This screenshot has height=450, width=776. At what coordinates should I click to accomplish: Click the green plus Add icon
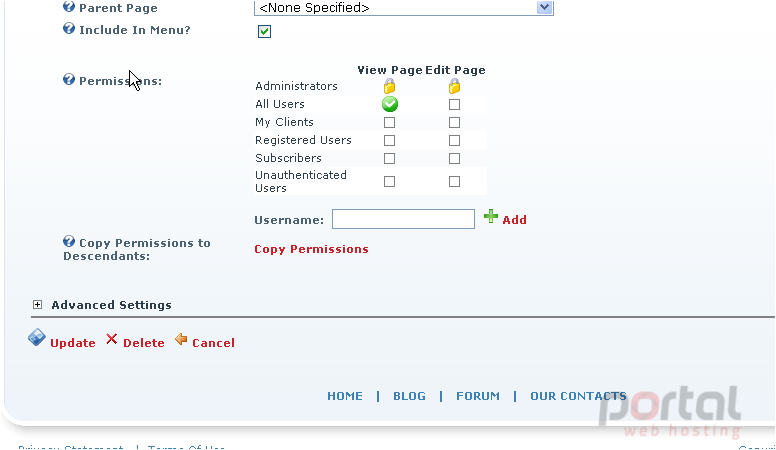[490, 216]
